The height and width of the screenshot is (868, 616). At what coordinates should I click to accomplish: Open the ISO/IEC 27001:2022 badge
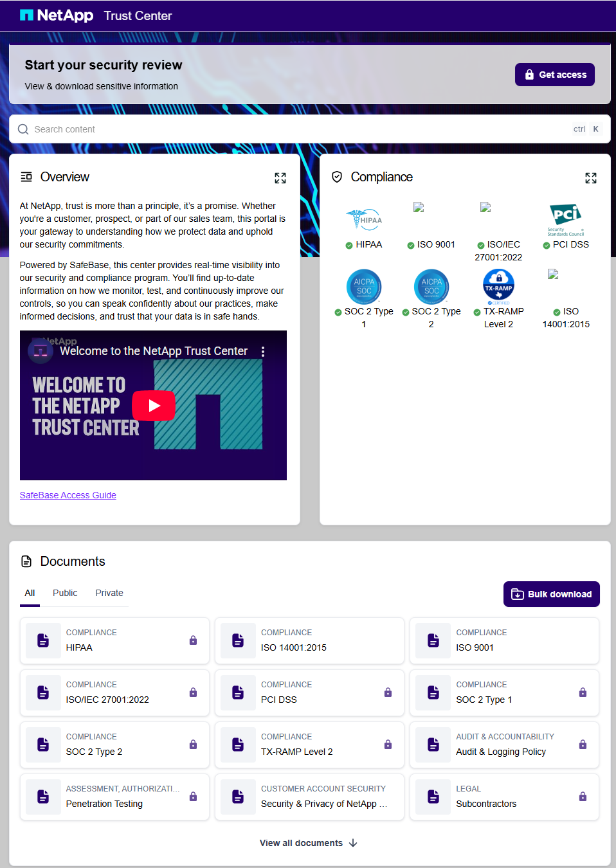(485, 207)
